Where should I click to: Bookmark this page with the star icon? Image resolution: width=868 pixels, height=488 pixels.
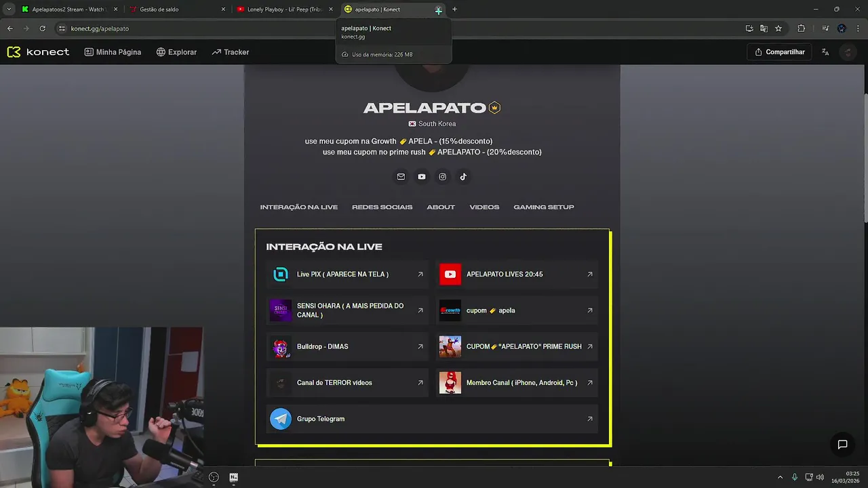pos(778,28)
